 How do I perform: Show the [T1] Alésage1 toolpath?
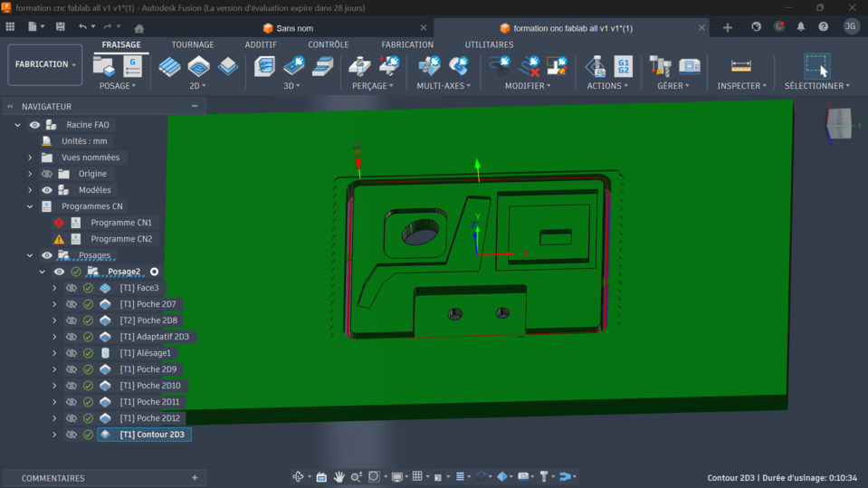tap(72, 353)
